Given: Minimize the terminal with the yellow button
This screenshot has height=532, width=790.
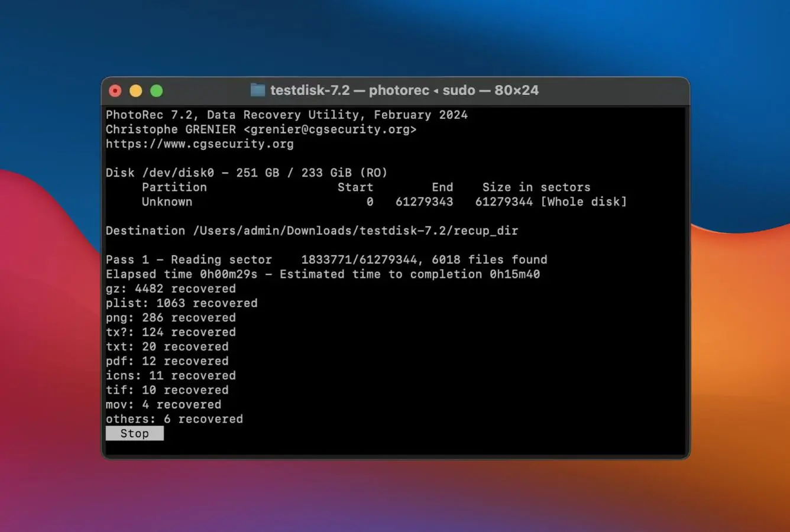Looking at the screenshot, I should pos(136,90).
